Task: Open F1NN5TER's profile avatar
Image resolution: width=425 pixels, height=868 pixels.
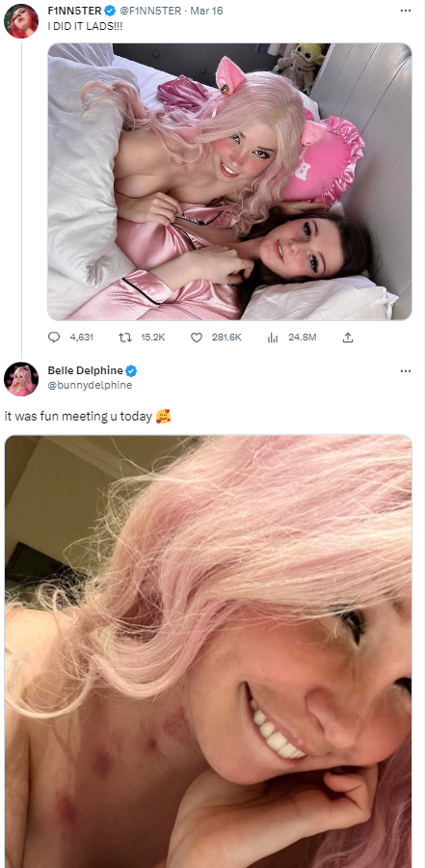Action: 21,21
